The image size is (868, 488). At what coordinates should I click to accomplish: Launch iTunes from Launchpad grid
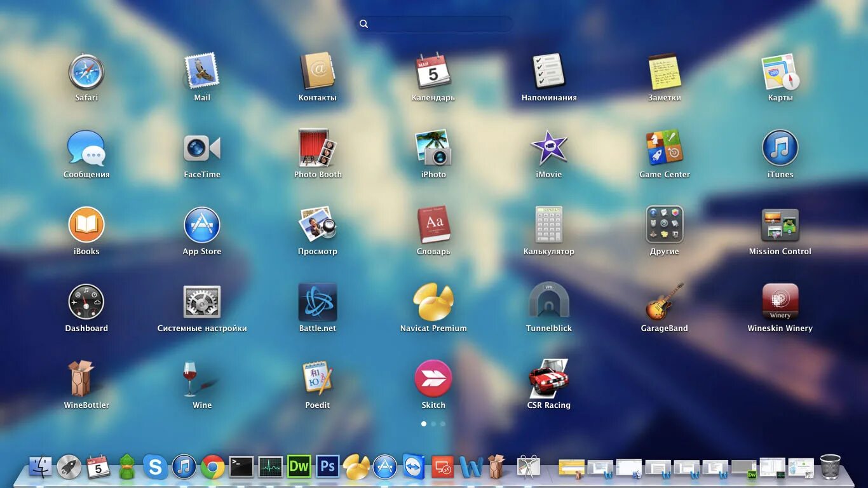pyautogui.click(x=780, y=149)
